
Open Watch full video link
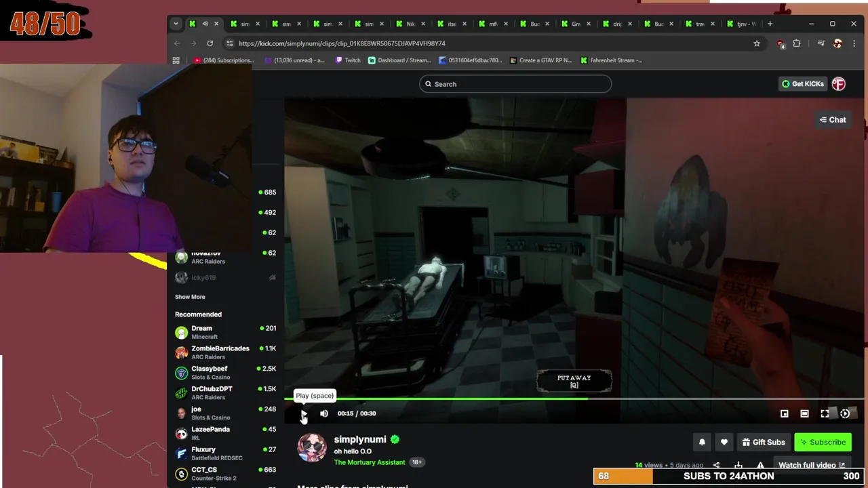(812, 465)
